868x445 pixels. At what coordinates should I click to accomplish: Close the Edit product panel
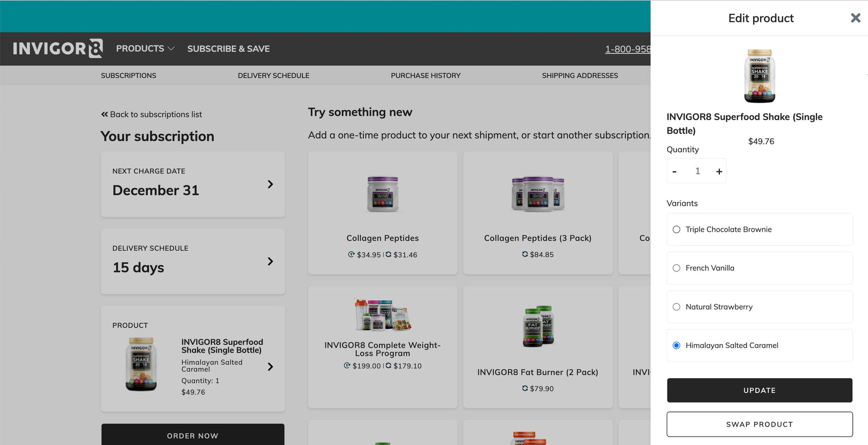(856, 18)
